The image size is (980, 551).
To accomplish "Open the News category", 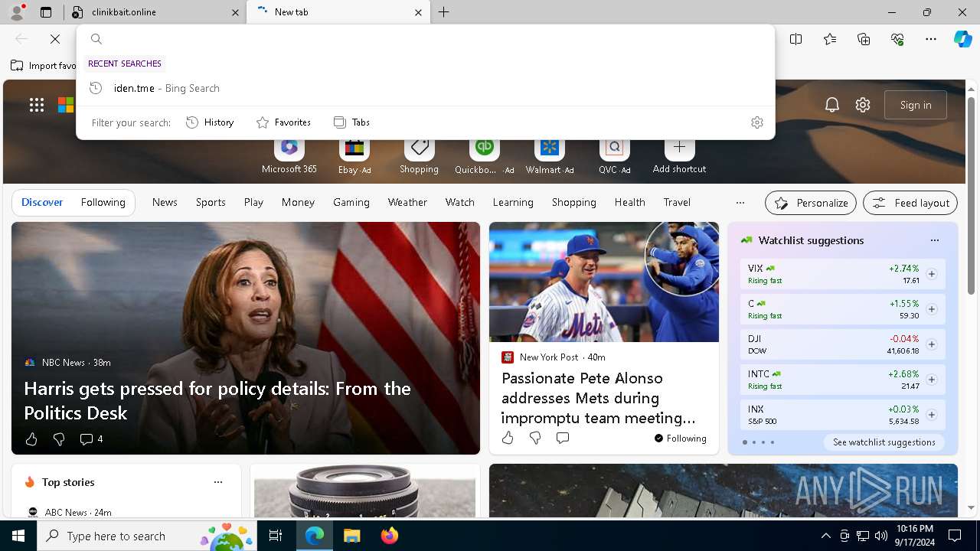I will [165, 202].
